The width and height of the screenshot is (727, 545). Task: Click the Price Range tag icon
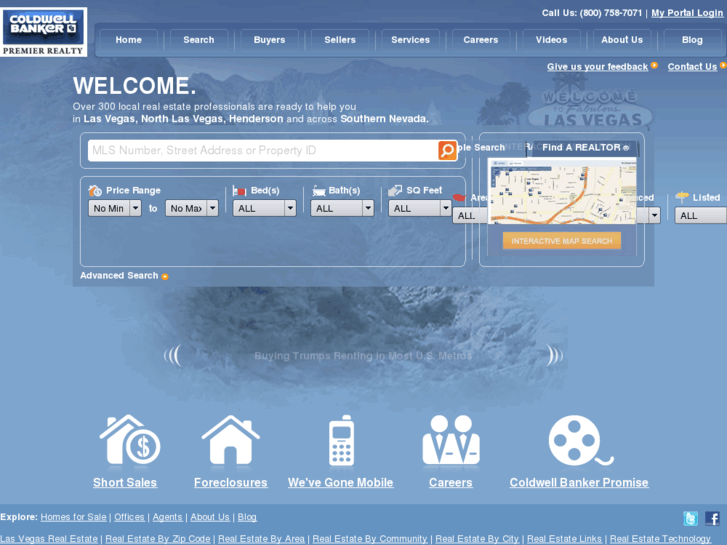pos(95,190)
